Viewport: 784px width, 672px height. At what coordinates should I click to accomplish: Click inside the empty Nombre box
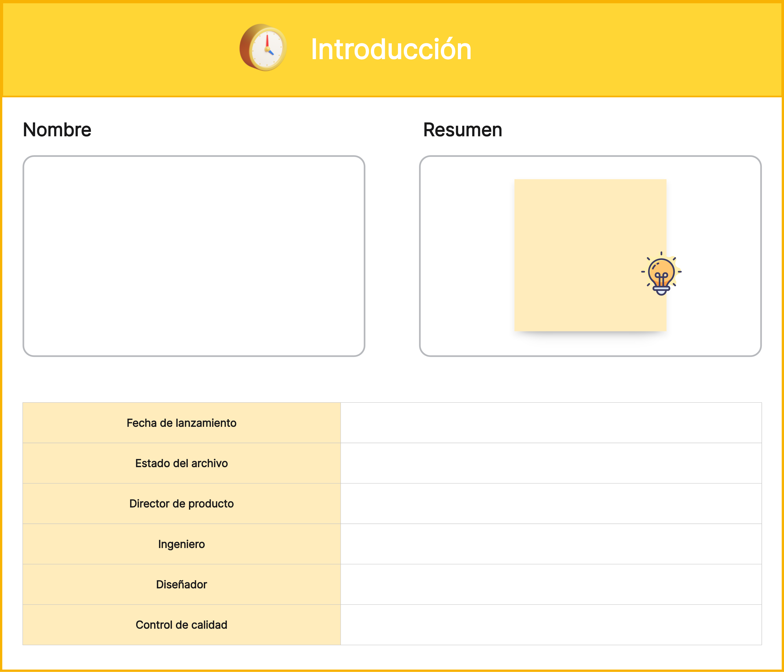tap(194, 256)
